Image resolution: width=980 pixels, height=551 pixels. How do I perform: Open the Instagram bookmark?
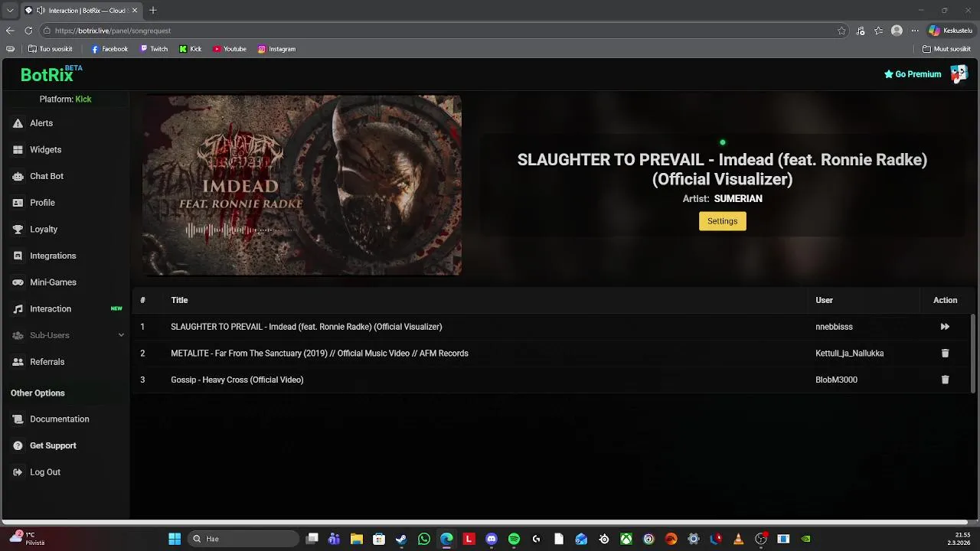276,49
